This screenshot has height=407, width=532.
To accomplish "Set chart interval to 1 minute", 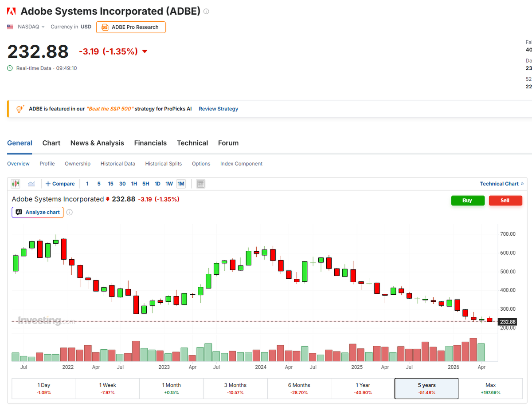I will (87, 184).
